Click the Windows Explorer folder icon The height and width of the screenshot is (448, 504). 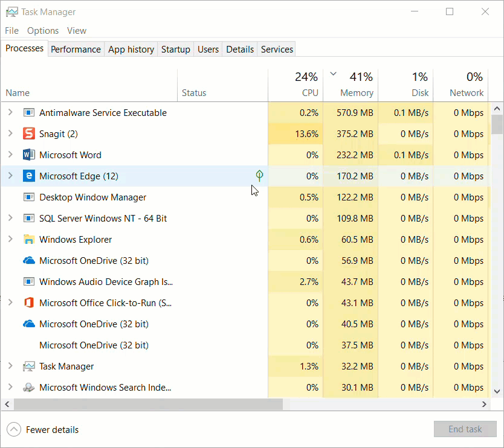click(29, 240)
